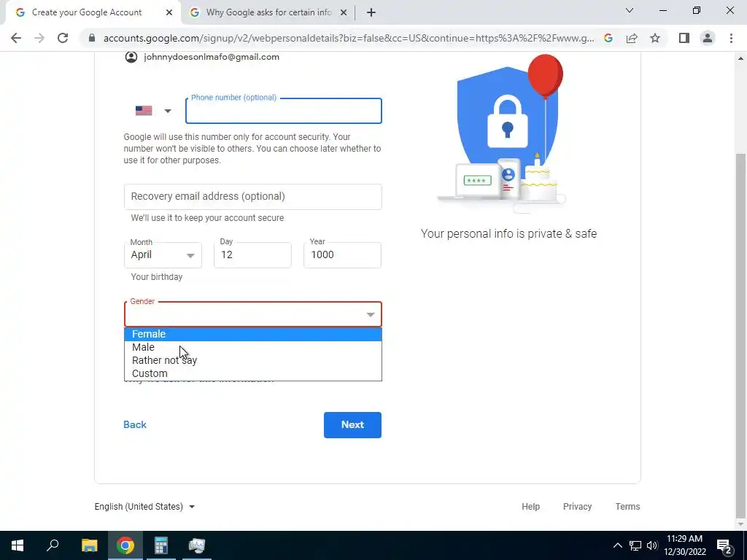Reload the page with the refresh icon

tap(63, 38)
